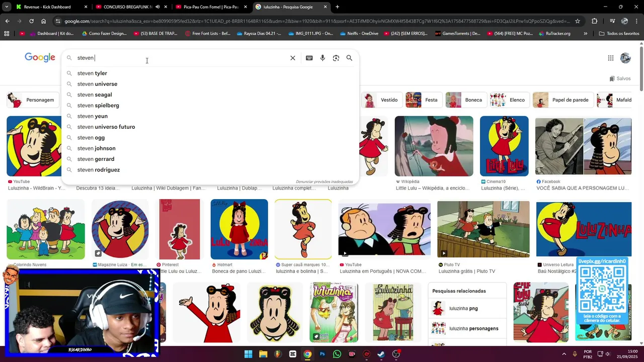Viewport: 644px width, 362px height.
Task: Clear the search box with the X icon
Action: click(293, 58)
